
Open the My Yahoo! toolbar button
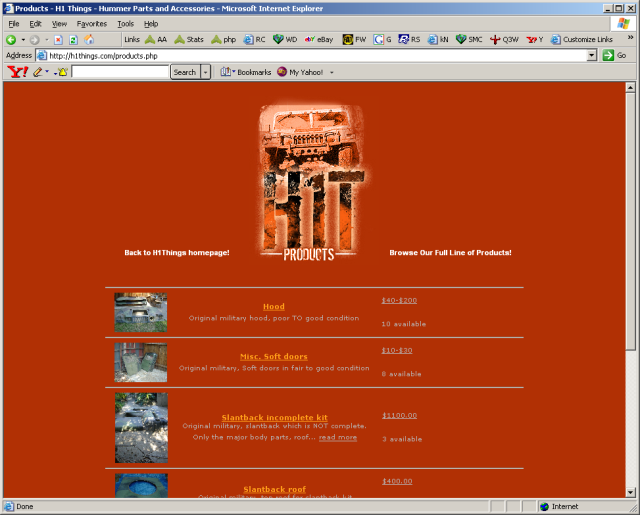pyautogui.click(x=300, y=72)
